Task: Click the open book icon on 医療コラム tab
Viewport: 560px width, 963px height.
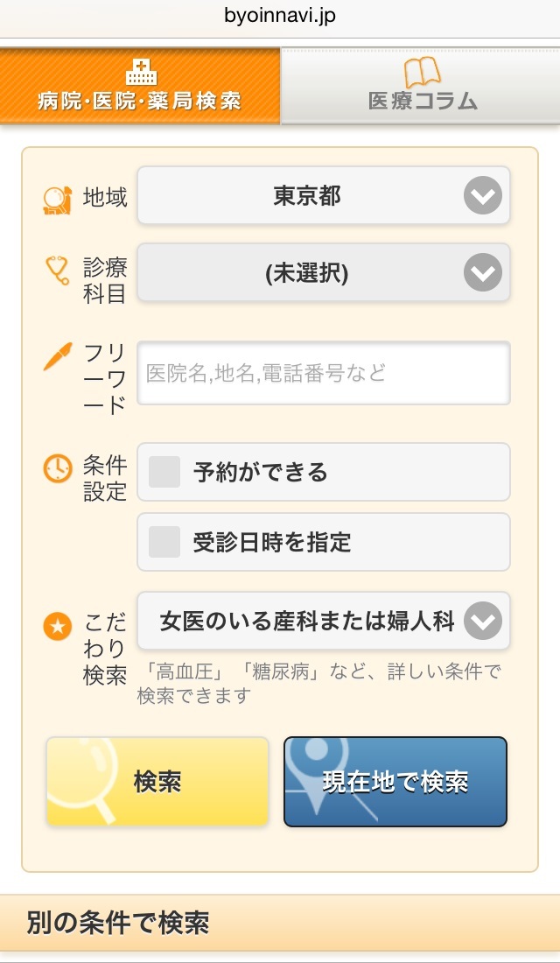Action: click(x=422, y=72)
